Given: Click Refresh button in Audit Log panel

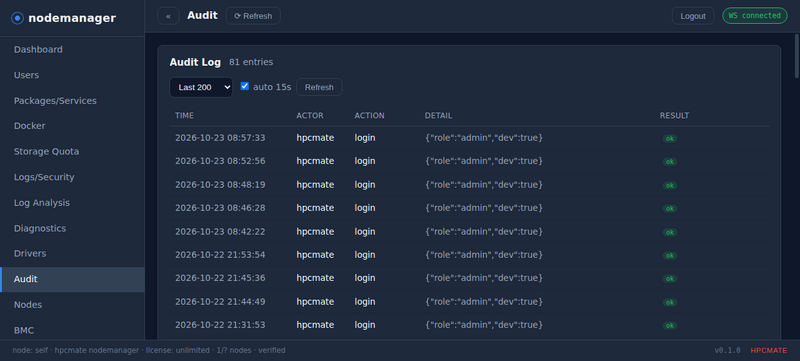Looking at the screenshot, I should (x=319, y=87).
